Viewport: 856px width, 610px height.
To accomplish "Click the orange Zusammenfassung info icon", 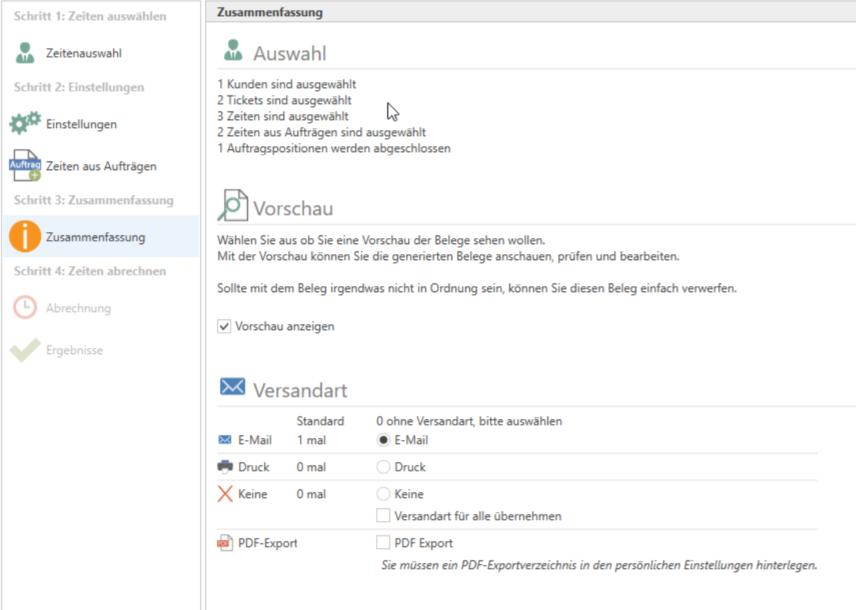I will click(x=25, y=237).
